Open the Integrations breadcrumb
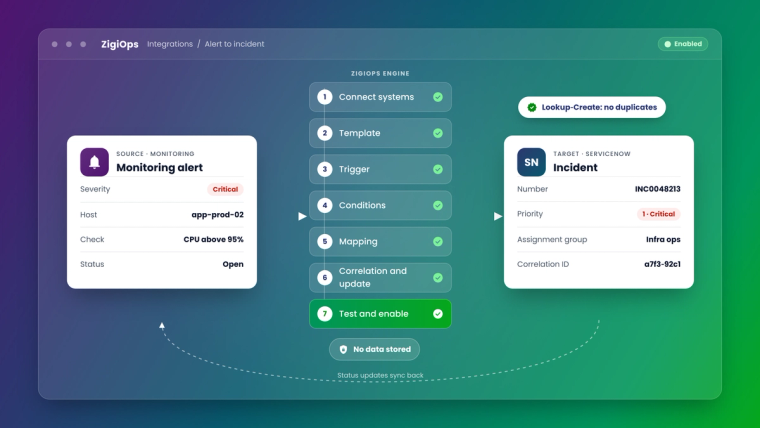Image resolution: width=760 pixels, height=428 pixels. tap(170, 44)
